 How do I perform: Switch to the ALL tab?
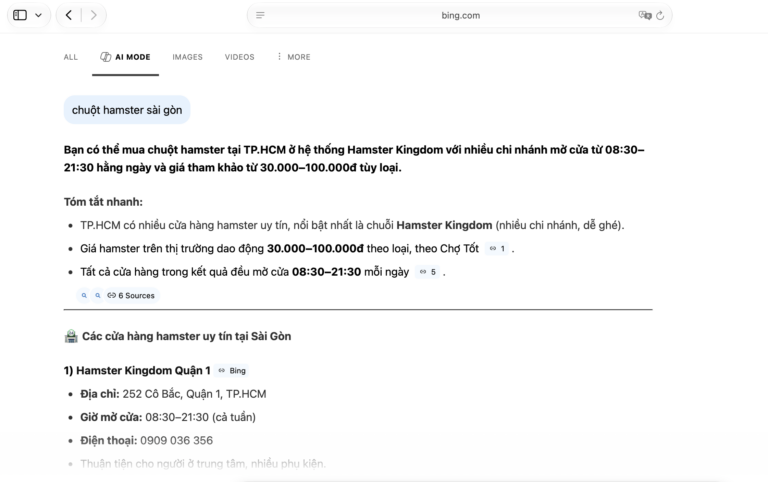pyautogui.click(x=71, y=57)
